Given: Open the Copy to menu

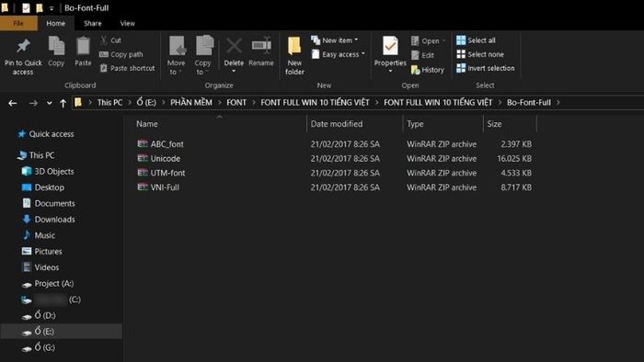Looking at the screenshot, I should point(203,55).
